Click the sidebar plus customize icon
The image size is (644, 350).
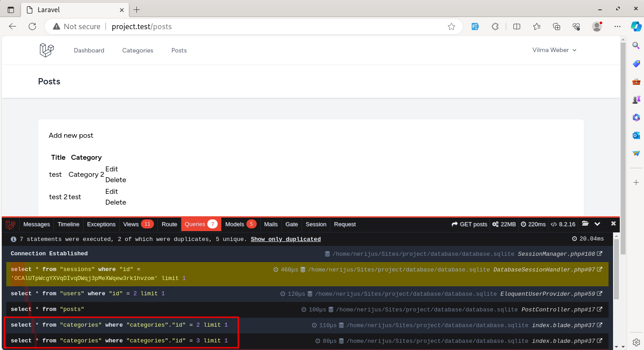[x=636, y=183]
